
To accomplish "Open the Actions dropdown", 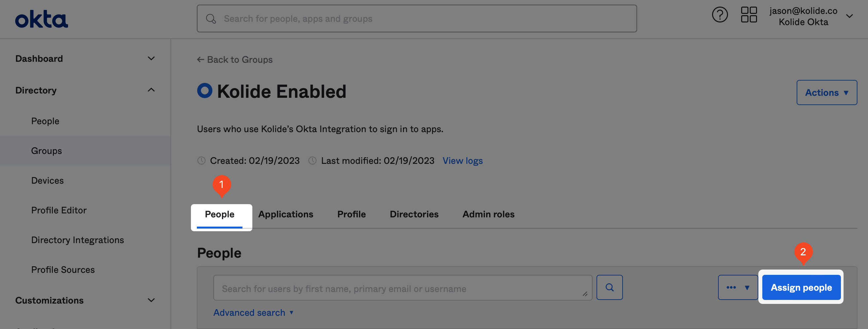I will (827, 92).
